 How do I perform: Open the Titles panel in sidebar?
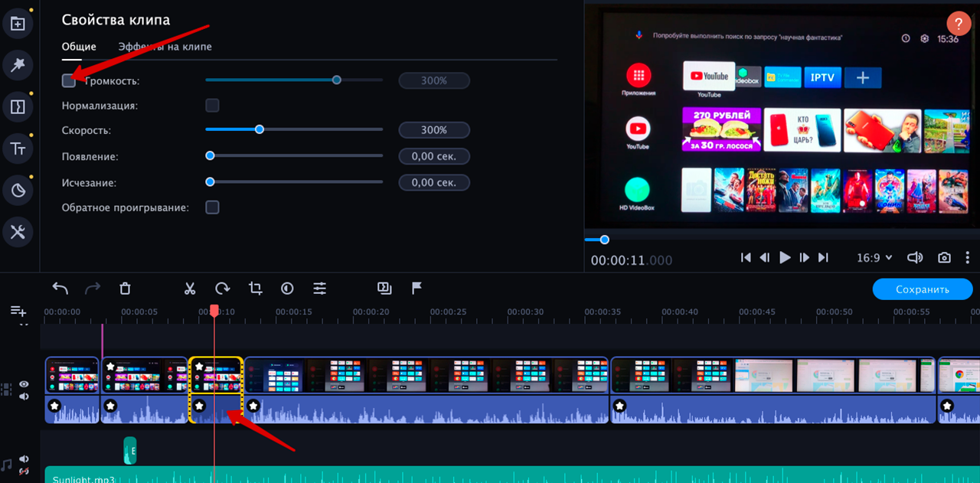pyautogui.click(x=18, y=148)
